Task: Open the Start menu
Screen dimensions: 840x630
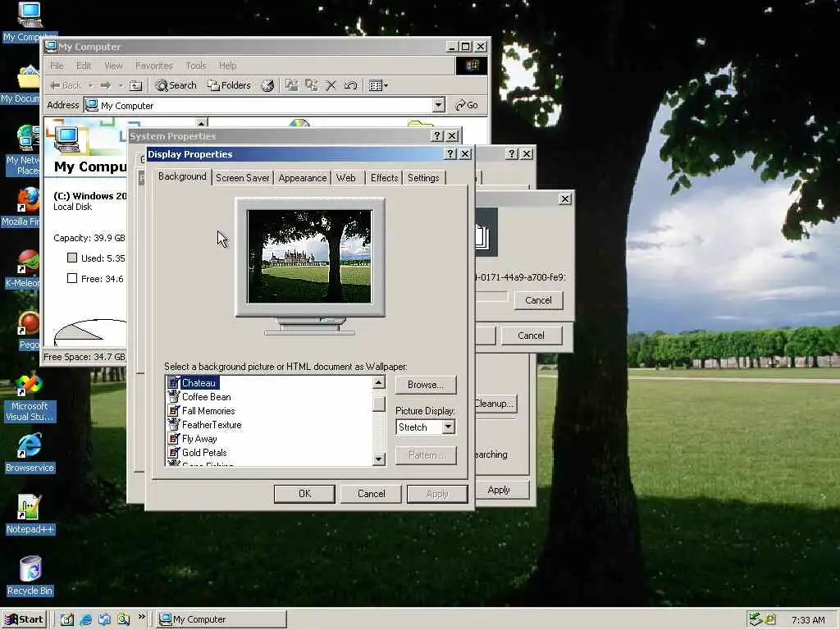Action: pos(24,619)
